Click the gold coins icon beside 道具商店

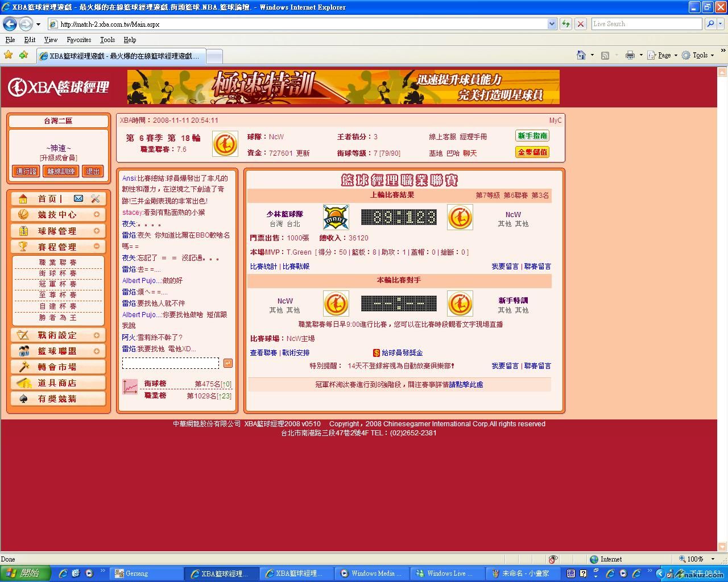23,383
